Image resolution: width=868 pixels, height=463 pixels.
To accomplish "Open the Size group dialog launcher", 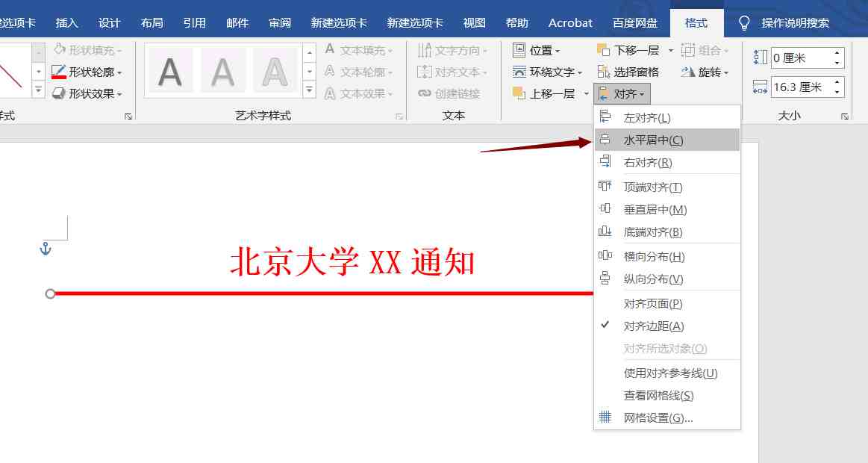I will click(x=845, y=116).
